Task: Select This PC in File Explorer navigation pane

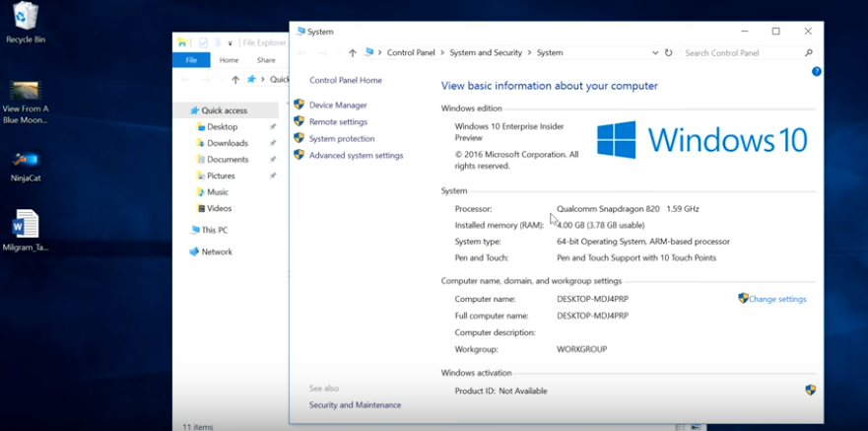Action: 214,230
